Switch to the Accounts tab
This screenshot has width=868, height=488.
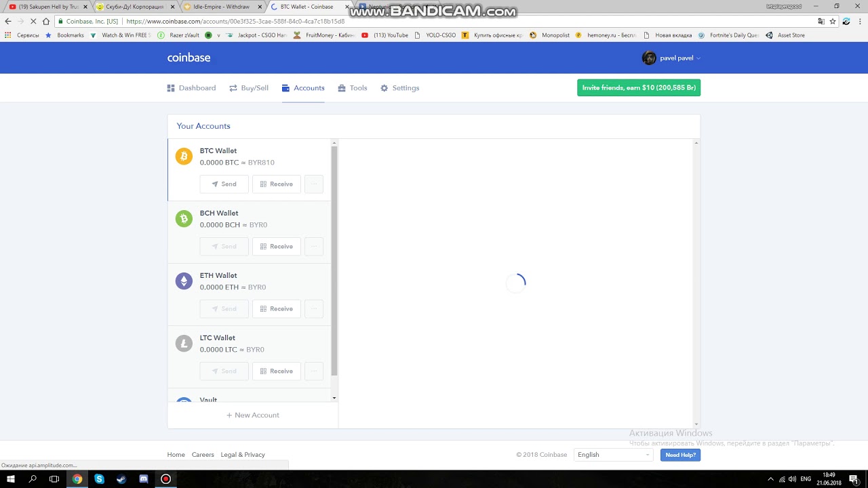[303, 88]
